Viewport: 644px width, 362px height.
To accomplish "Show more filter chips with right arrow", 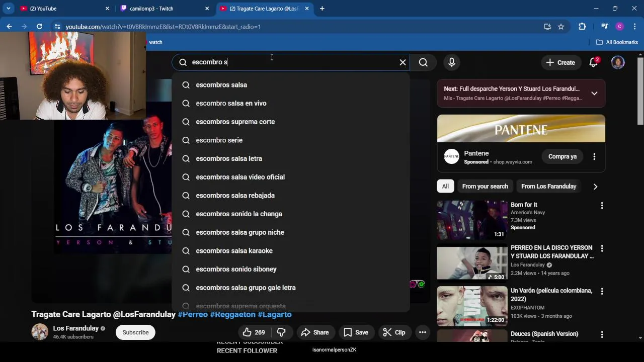I will [595, 187].
